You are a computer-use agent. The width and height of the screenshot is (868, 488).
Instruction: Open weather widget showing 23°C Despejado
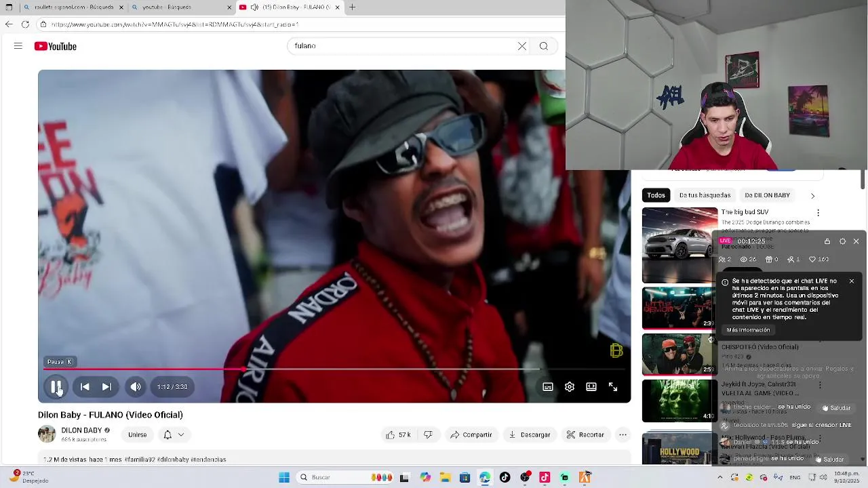[30, 477]
